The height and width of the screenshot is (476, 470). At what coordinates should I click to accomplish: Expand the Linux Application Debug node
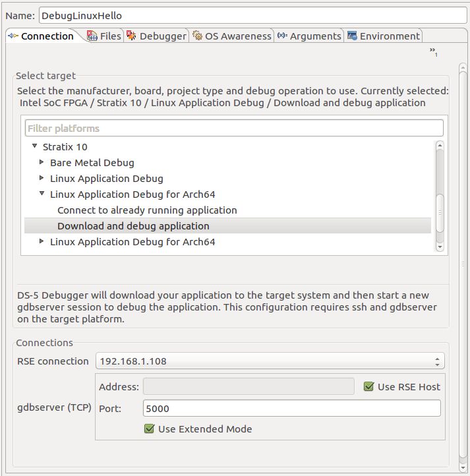point(42,177)
